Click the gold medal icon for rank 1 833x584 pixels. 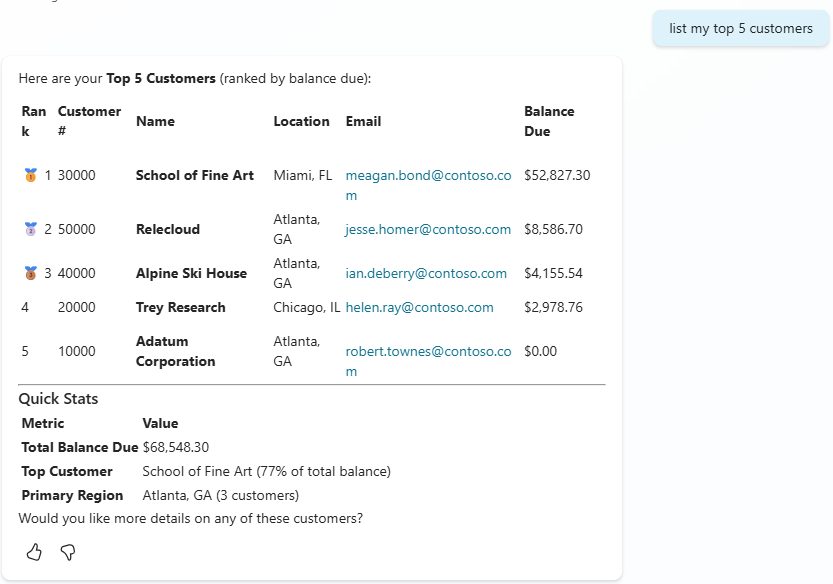30,176
